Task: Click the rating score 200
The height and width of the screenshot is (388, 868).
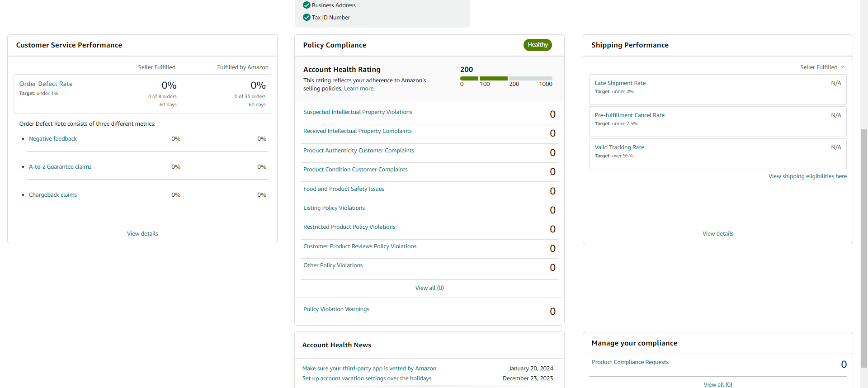Action: coord(467,70)
